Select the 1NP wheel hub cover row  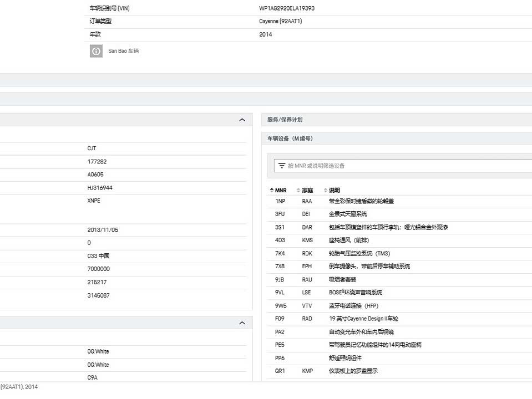pos(361,201)
